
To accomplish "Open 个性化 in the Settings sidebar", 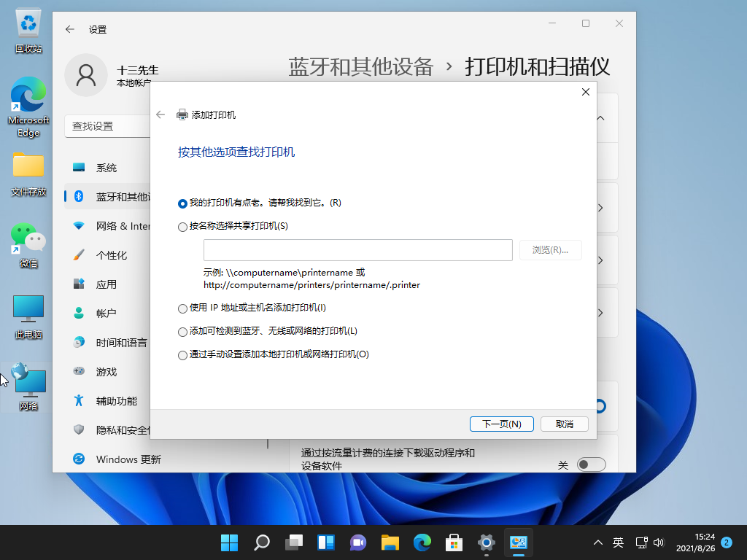I will (x=112, y=255).
